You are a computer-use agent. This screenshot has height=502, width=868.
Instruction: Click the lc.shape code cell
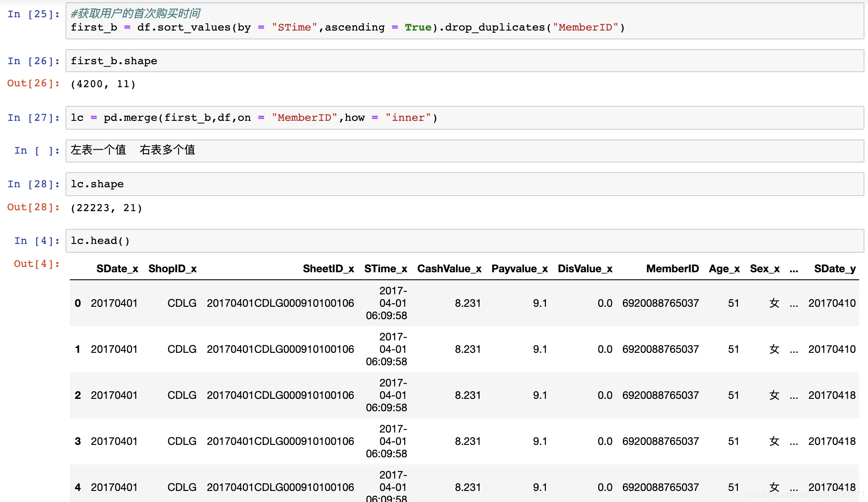(x=465, y=184)
